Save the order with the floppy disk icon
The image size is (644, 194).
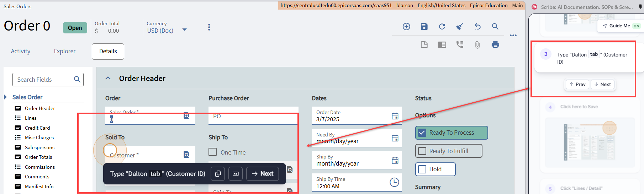point(424,27)
